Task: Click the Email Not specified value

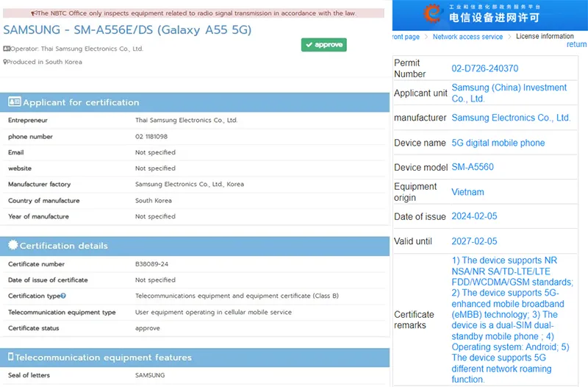Action: (x=155, y=152)
